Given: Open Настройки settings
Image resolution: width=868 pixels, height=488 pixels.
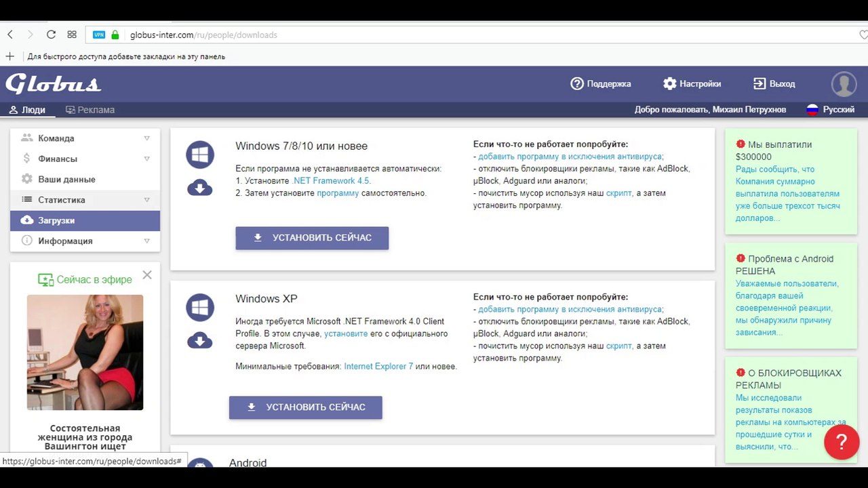Looking at the screenshot, I should [x=692, y=83].
